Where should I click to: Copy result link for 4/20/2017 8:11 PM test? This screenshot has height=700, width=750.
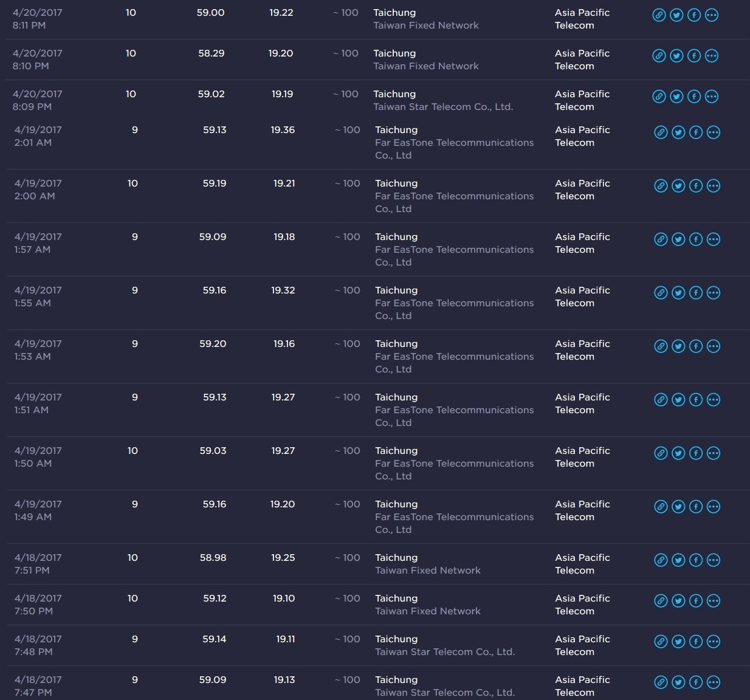coord(659,15)
